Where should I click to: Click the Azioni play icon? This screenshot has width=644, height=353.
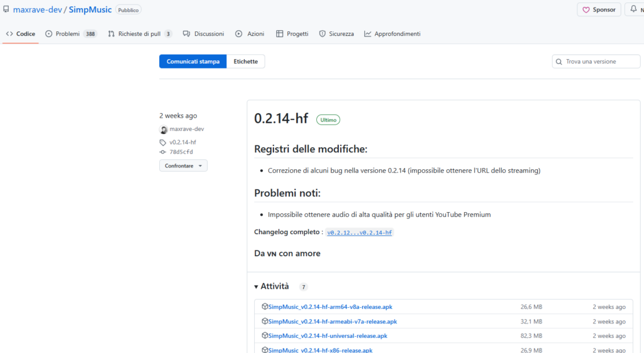click(x=238, y=34)
